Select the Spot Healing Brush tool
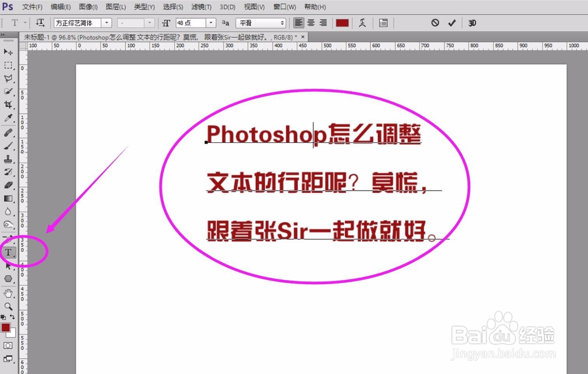This screenshot has height=374, width=588. pyautogui.click(x=8, y=133)
